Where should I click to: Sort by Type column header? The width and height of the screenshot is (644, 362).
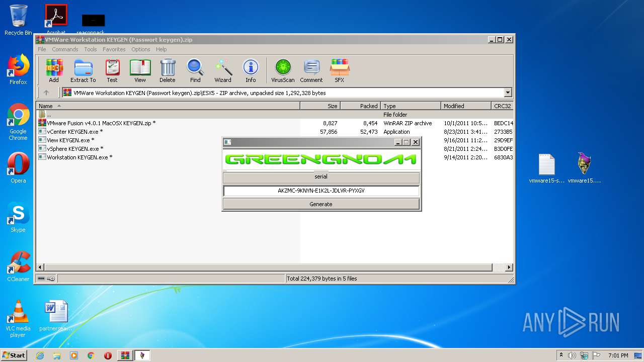tap(411, 106)
